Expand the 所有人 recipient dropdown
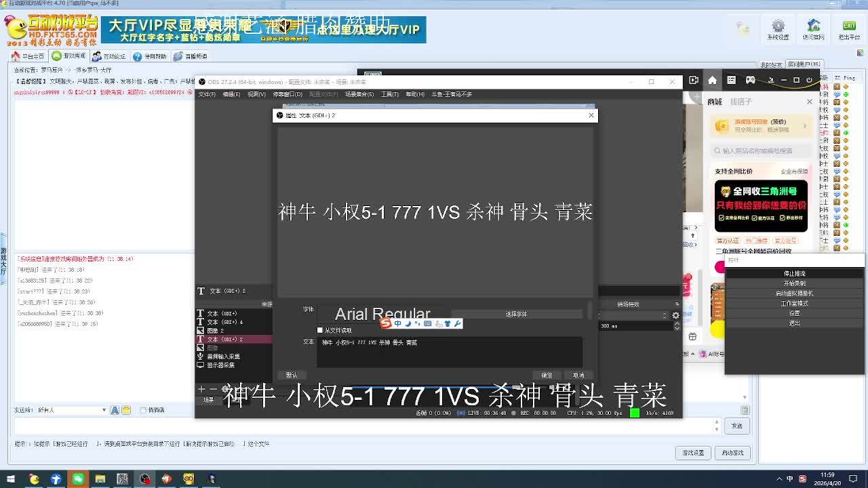Screen dimensions: 868x488 [104, 410]
